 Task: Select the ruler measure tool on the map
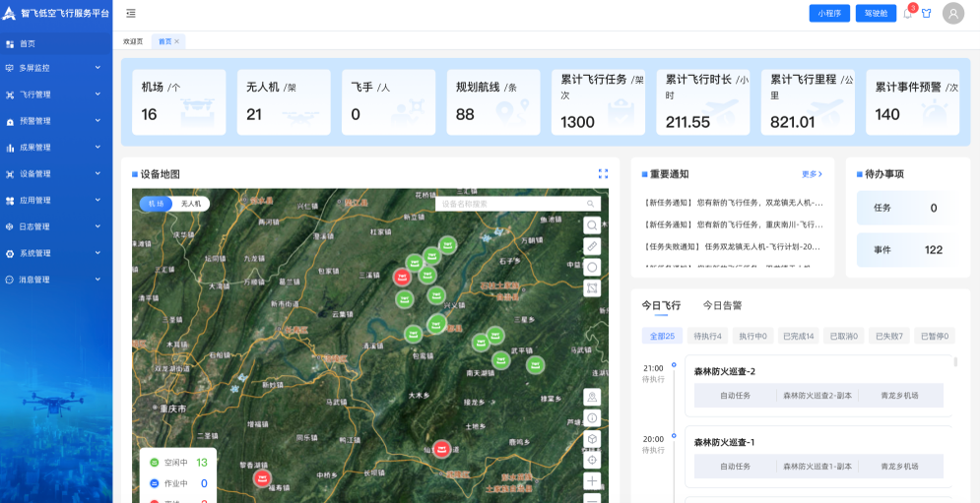[x=592, y=246]
